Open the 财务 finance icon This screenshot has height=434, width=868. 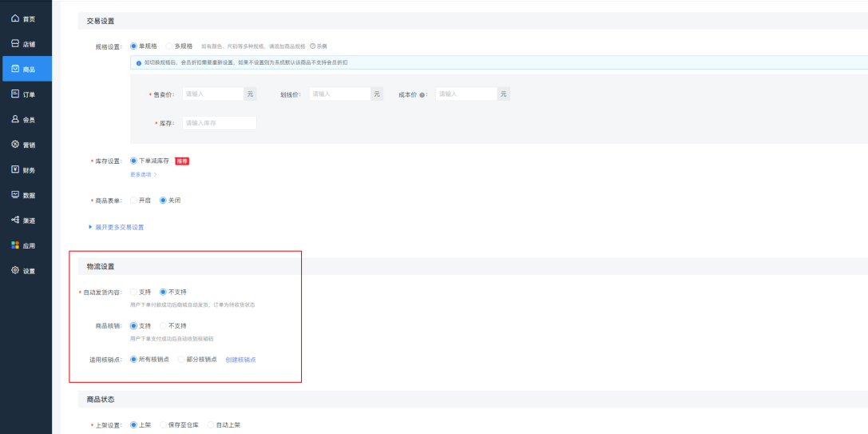pos(14,169)
